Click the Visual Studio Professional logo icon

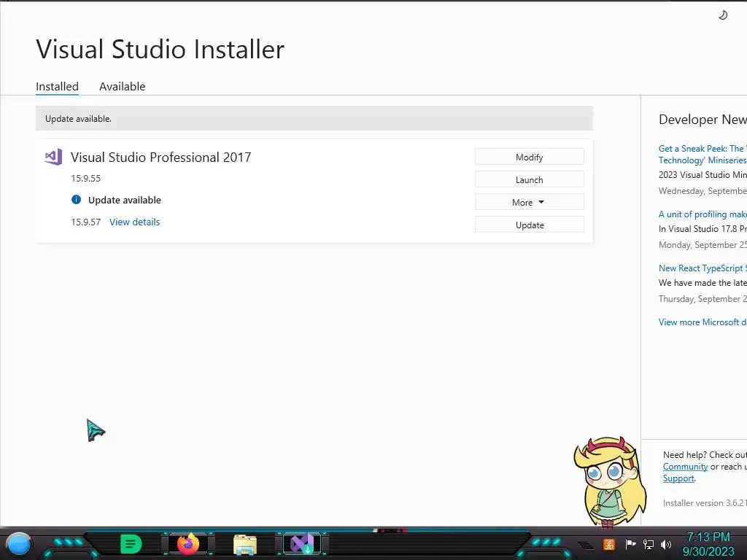[53, 157]
